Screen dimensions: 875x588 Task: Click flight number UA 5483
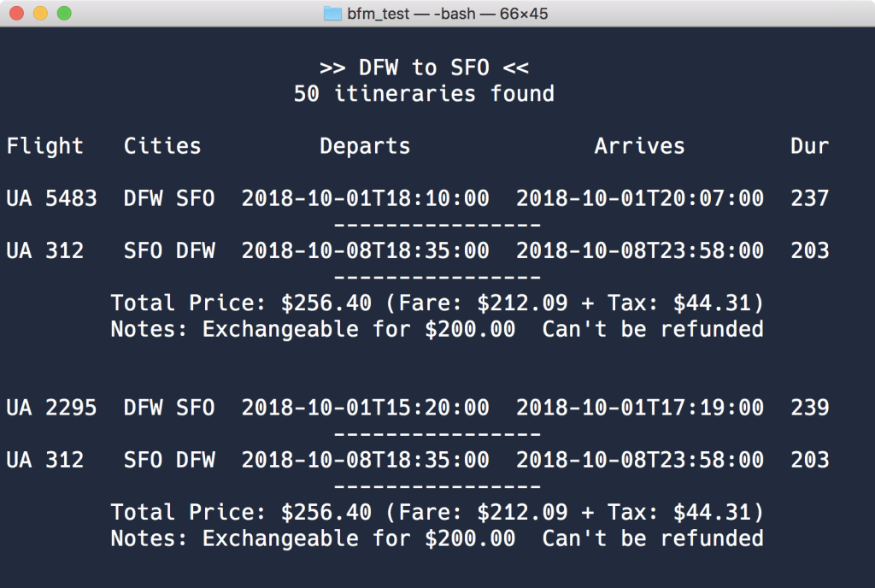coord(51,199)
